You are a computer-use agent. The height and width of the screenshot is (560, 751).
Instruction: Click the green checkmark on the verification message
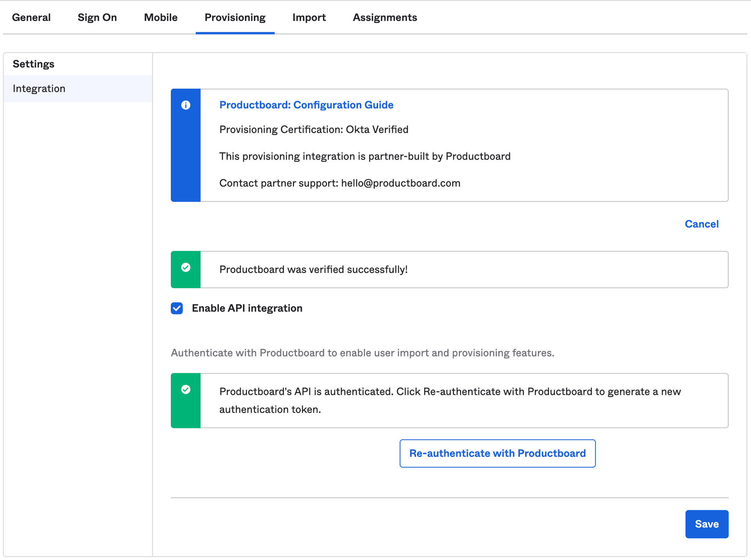[x=185, y=267]
